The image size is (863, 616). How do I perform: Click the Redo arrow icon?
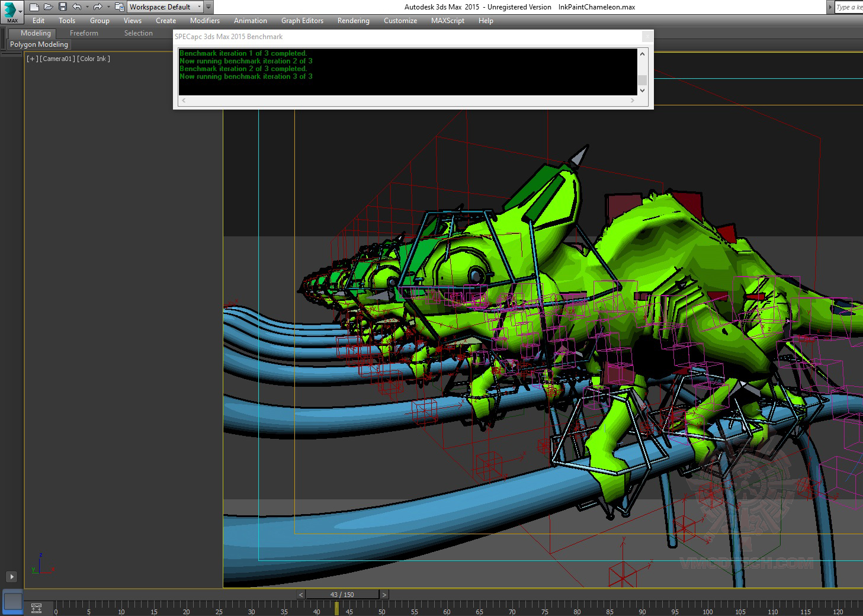click(x=98, y=7)
